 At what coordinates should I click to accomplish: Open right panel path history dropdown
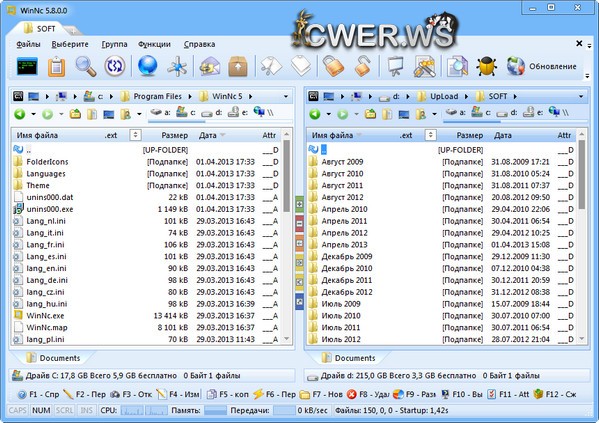click(581, 97)
